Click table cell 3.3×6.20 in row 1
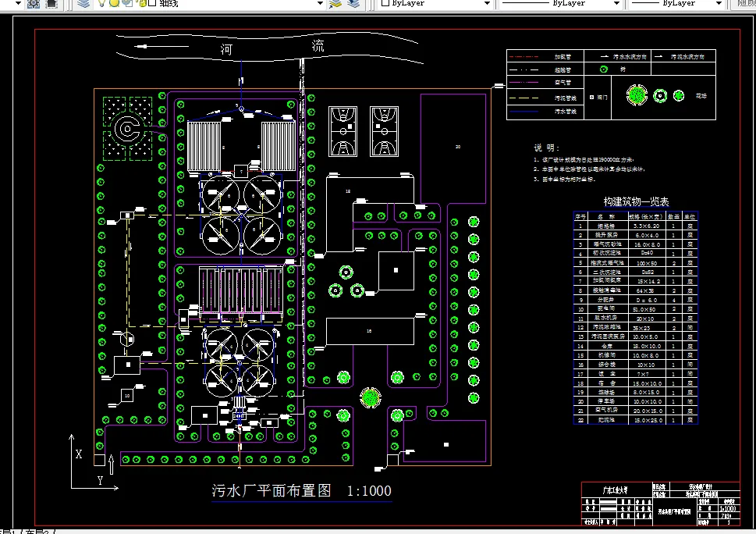 tap(647, 226)
